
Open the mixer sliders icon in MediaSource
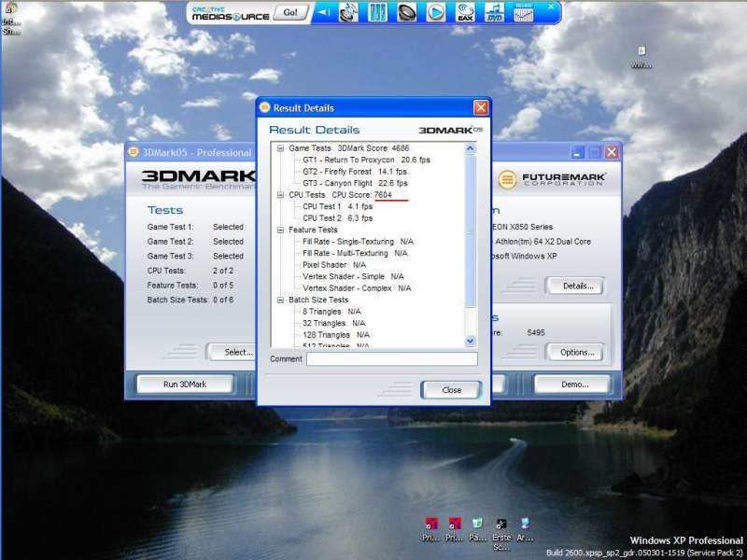(377, 12)
